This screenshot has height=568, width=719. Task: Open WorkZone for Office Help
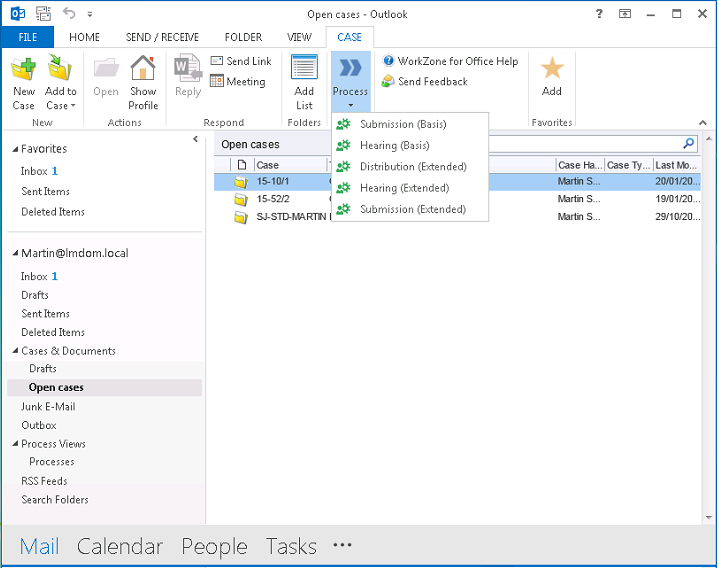(450, 61)
